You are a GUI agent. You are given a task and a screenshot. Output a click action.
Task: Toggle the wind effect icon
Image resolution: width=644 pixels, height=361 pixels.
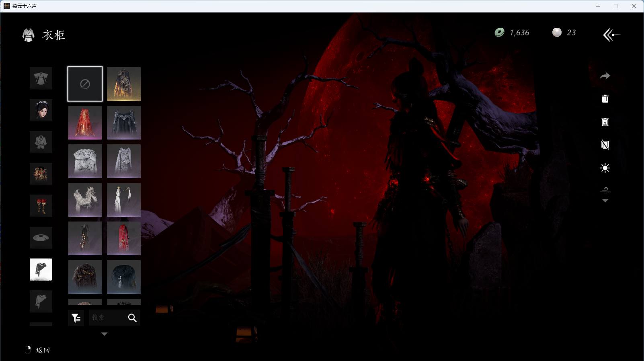click(x=605, y=190)
